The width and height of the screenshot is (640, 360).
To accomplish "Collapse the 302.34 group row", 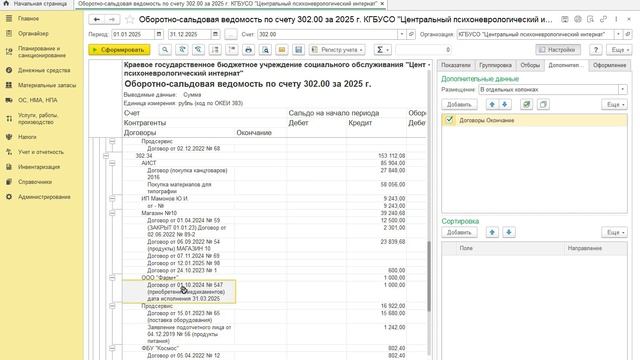I will [106, 156].
